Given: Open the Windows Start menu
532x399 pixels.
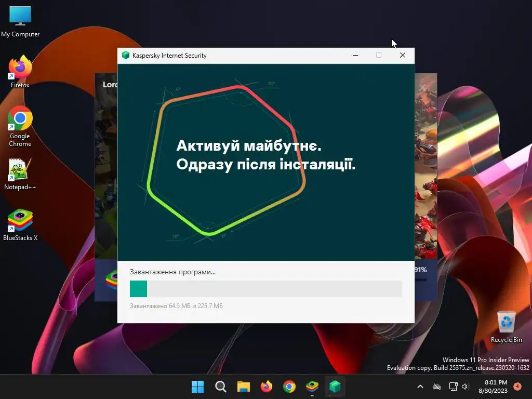Looking at the screenshot, I should [x=198, y=387].
